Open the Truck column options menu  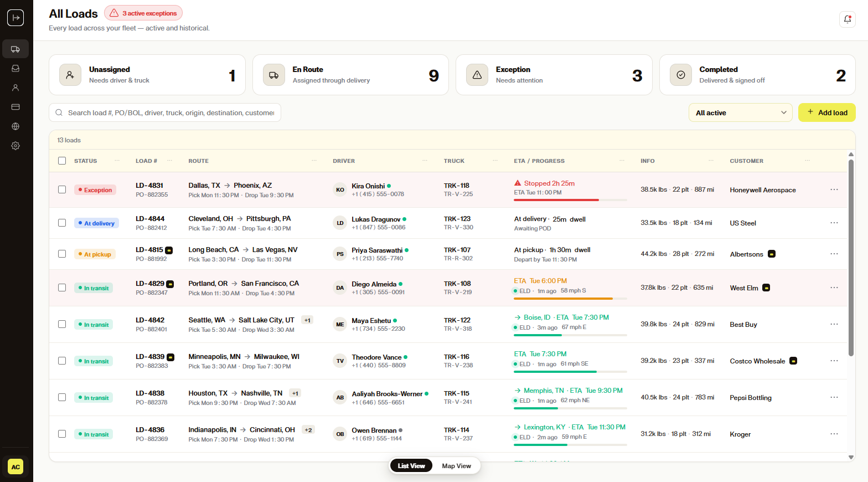495,161
